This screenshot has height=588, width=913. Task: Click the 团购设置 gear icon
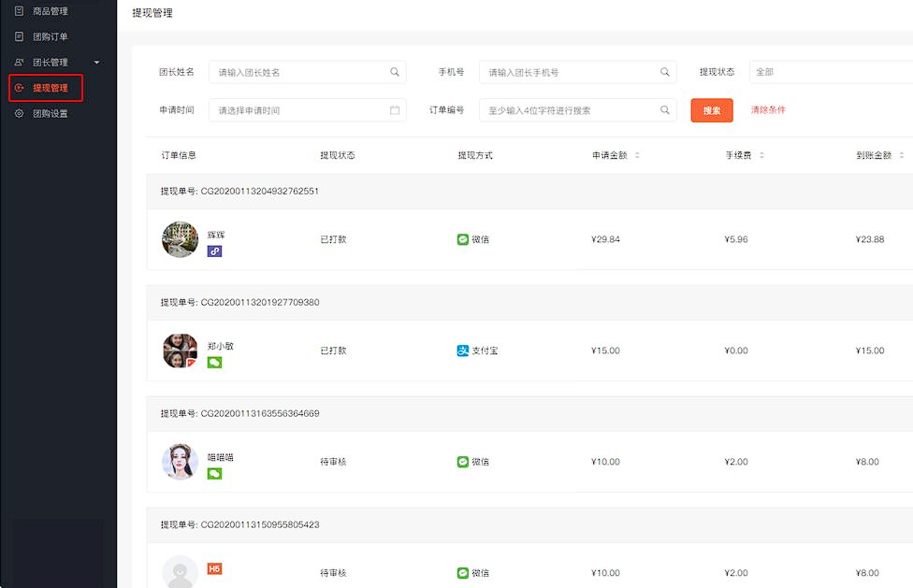(20, 113)
